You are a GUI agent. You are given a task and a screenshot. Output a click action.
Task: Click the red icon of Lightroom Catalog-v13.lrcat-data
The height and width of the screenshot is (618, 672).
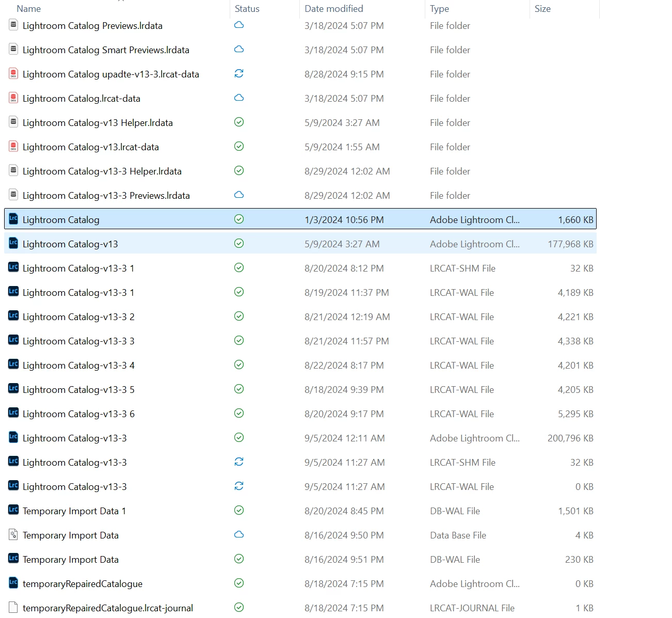(x=13, y=146)
